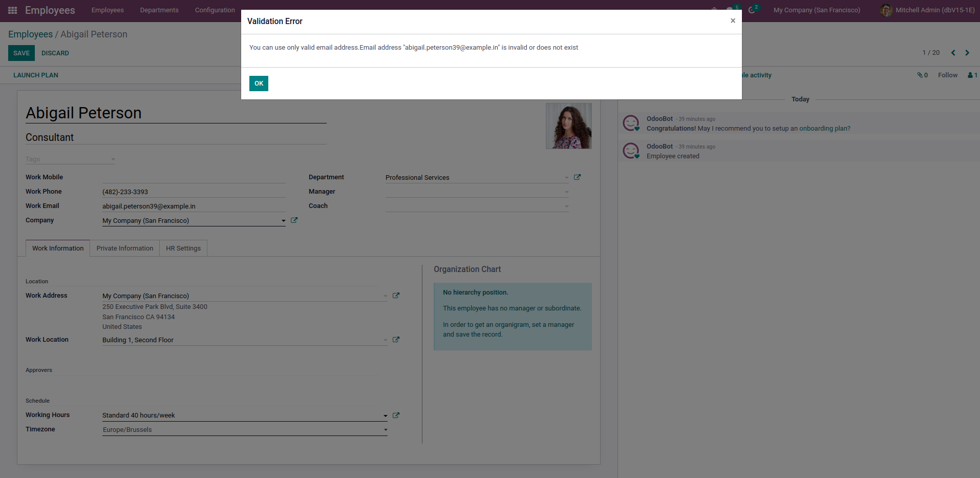
Task: Click Abigail Peterson's profile photo
Action: click(x=568, y=126)
